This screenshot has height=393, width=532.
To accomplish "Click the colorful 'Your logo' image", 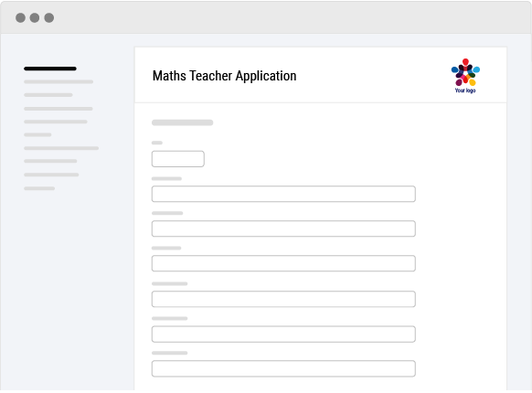I will [465, 76].
